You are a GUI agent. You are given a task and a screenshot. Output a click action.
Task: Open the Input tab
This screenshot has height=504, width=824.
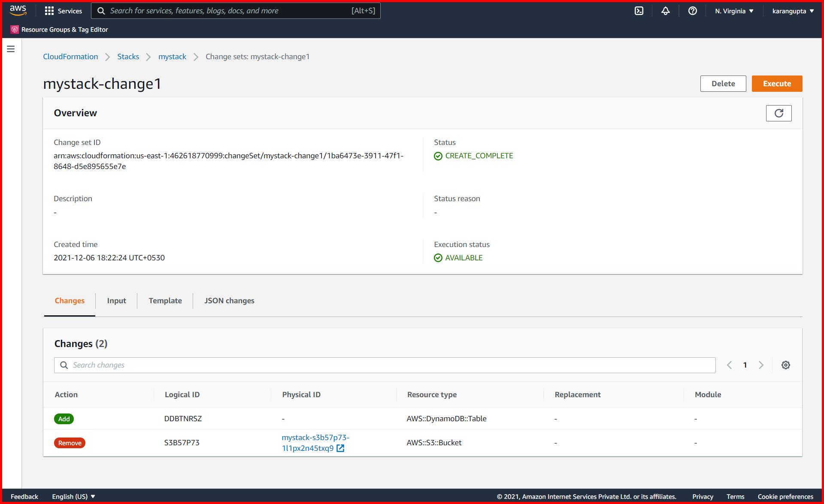[x=116, y=300]
